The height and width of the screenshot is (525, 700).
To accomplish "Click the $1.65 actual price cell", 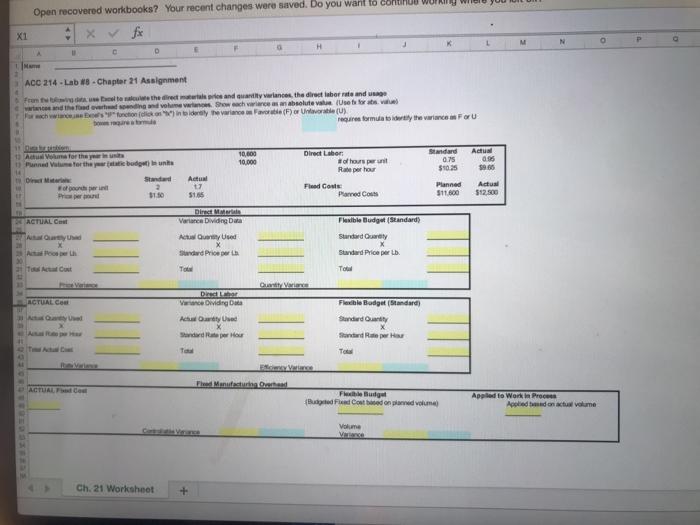I will pyautogui.click(x=196, y=195).
